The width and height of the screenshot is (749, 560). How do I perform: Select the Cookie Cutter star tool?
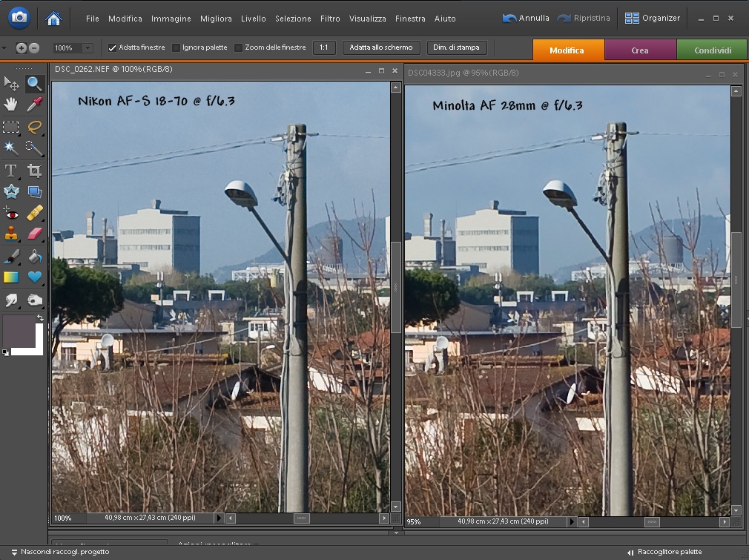[x=11, y=191]
